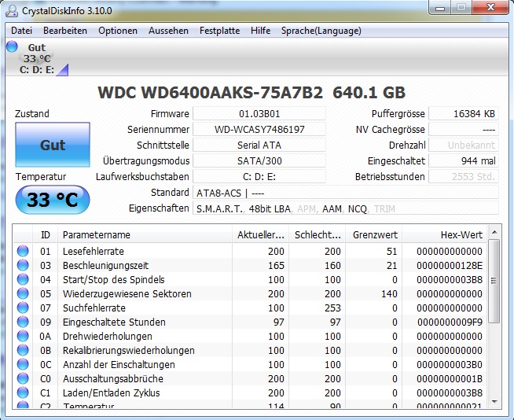Open the Bearbeiten menu

point(65,31)
